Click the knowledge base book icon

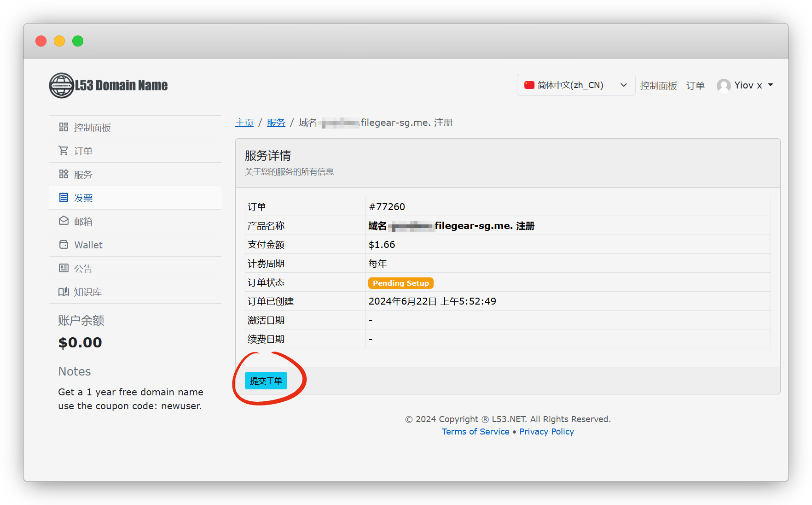64,292
